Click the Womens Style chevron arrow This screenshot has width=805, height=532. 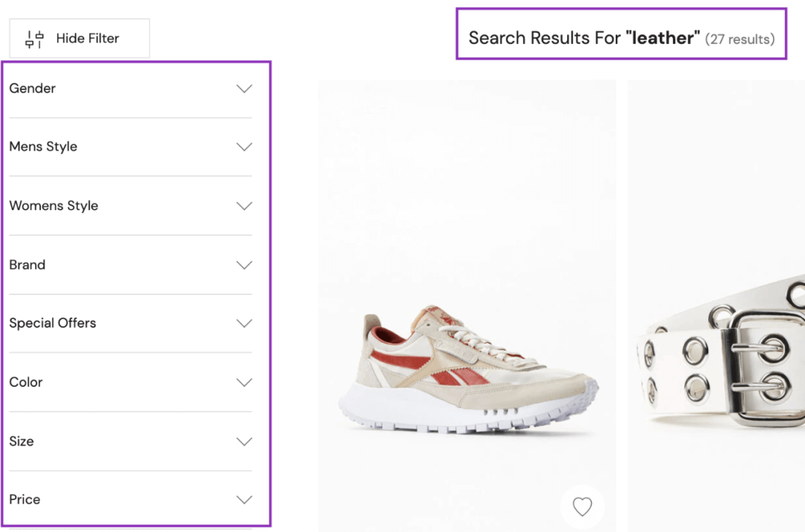click(244, 206)
